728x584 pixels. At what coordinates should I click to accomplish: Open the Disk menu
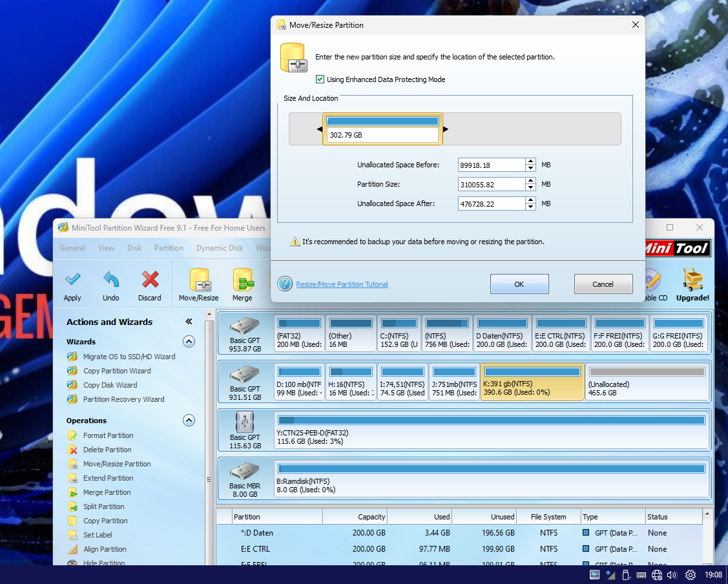(x=134, y=248)
